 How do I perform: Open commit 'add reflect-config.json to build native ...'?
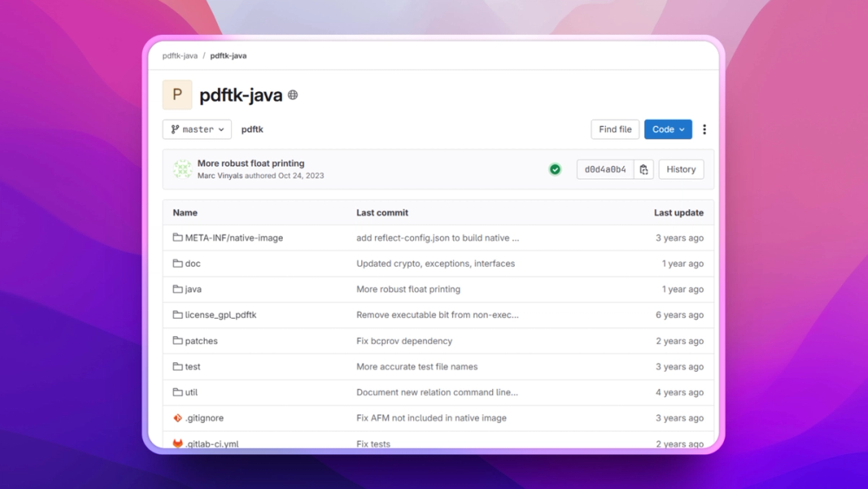point(437,238)
